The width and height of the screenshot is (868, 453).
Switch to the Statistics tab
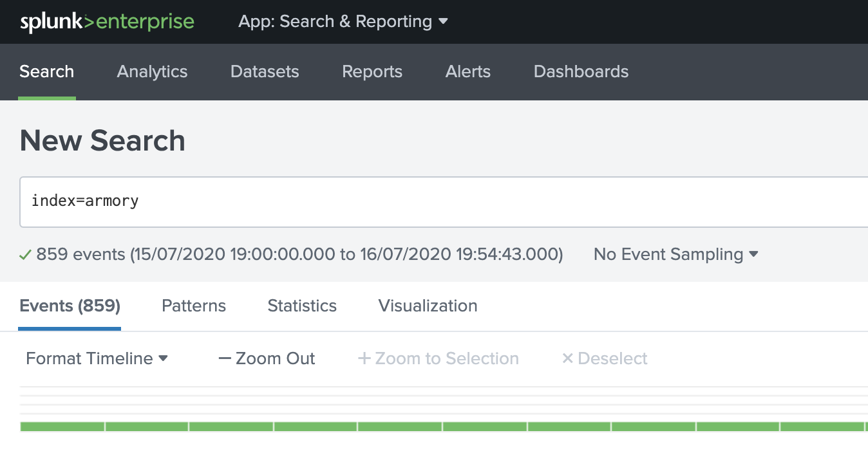pyautogui.click(x=302, y=306)
